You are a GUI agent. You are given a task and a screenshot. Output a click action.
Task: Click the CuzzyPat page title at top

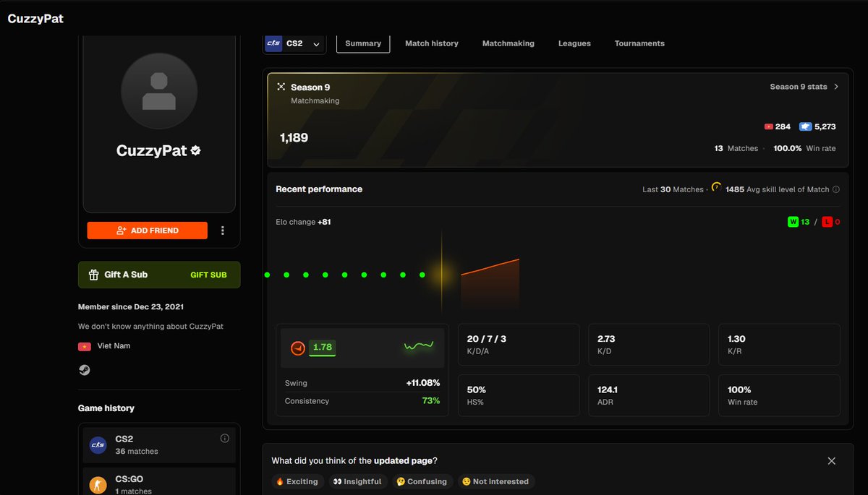pos(35,19)
